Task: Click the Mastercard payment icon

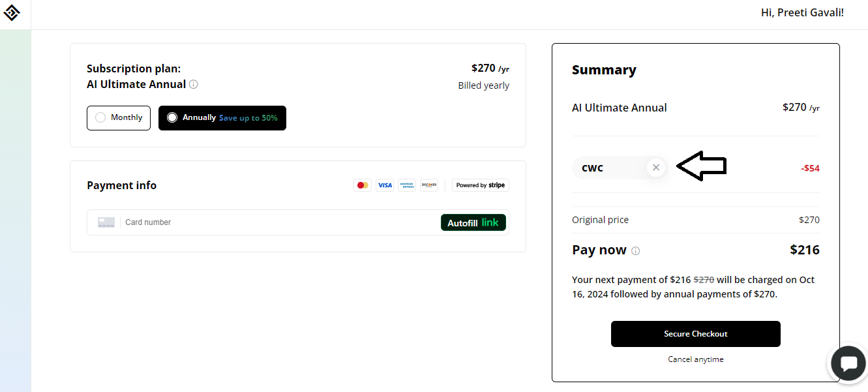Action: [x=363, y=185]
